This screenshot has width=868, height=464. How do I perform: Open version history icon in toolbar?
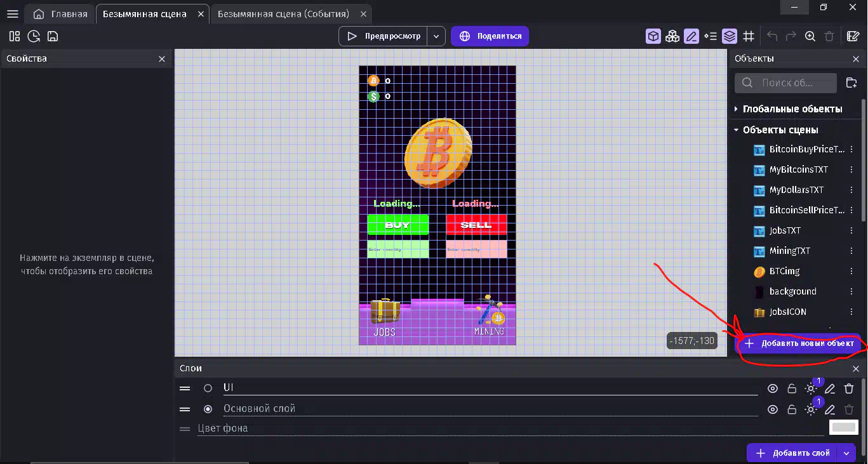coord(34,36)
